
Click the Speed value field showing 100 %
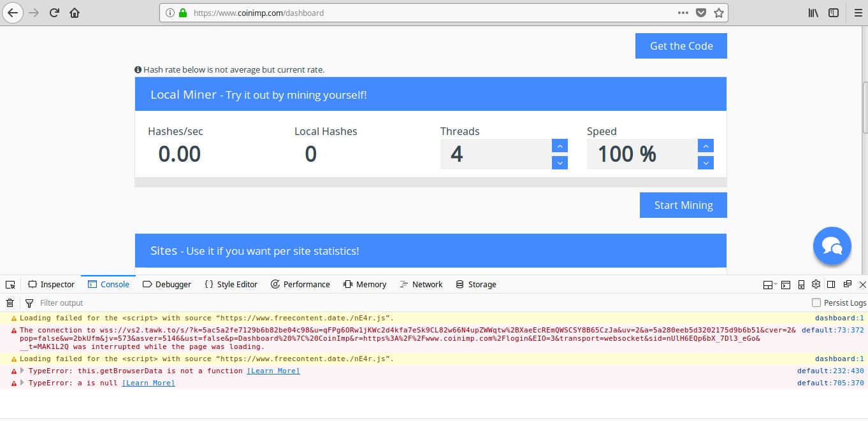tap(642, 154)
